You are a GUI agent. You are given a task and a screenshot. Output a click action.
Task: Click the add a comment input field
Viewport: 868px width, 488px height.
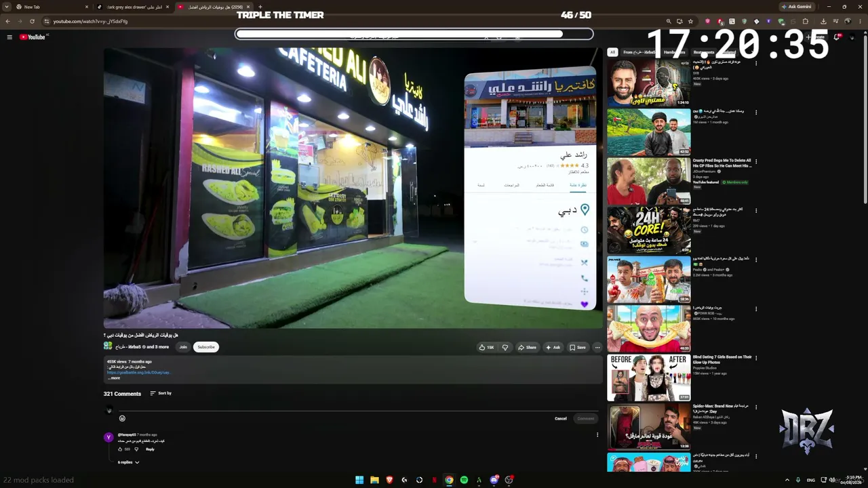tap(358, 407)
